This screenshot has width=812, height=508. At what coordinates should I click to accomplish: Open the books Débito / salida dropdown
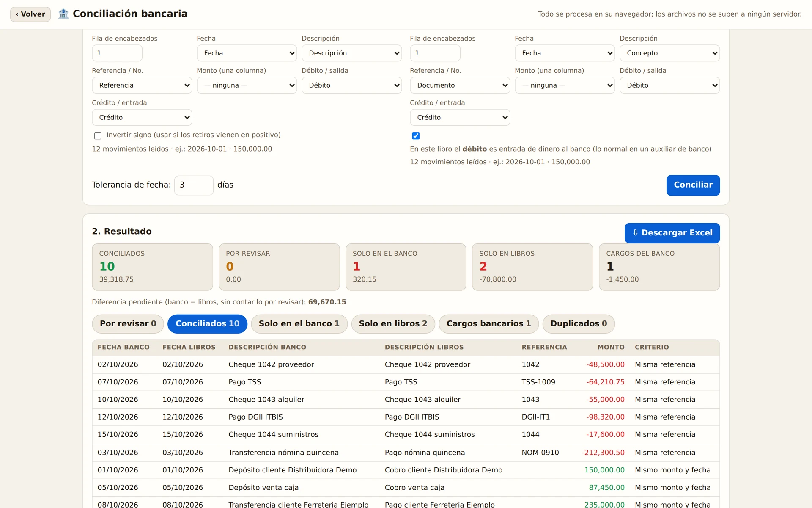click(x=669, y=85)
